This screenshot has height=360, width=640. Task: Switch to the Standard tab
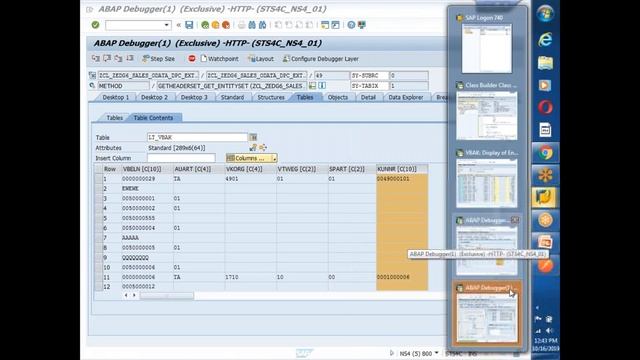[232, 97]
